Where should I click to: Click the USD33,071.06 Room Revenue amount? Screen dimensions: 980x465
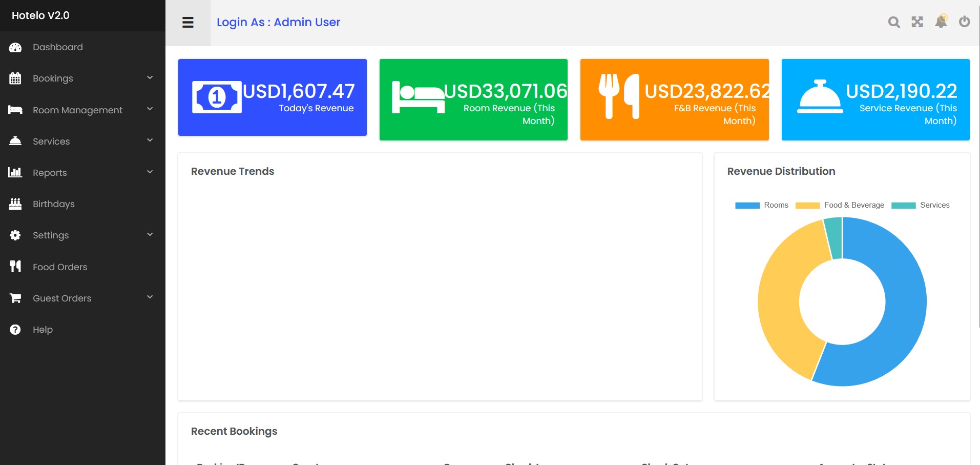506,91
